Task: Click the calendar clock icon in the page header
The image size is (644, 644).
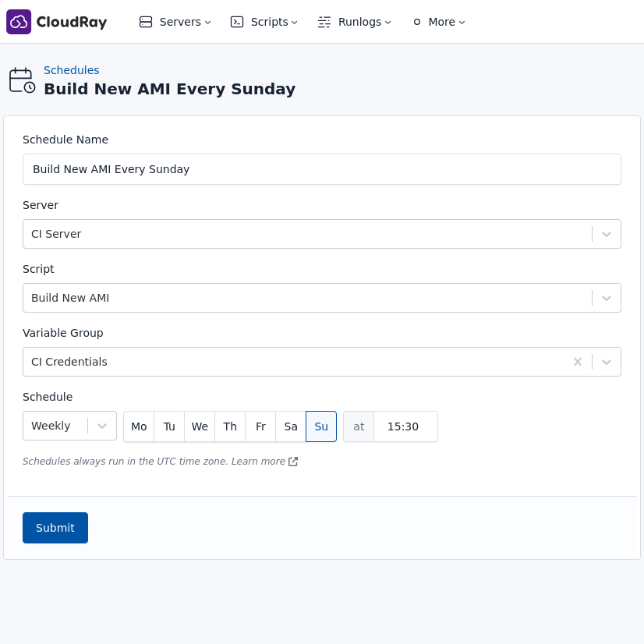Action: 22,80
